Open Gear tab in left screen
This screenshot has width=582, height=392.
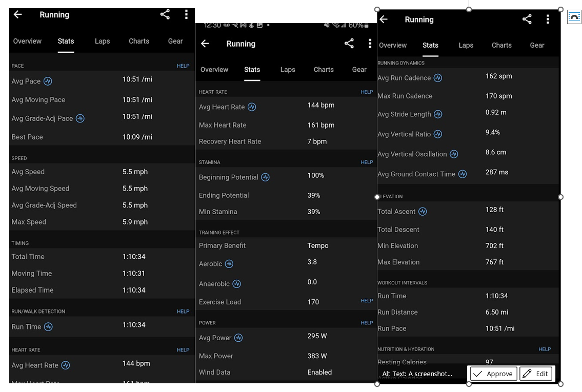[x=175, y=41]
